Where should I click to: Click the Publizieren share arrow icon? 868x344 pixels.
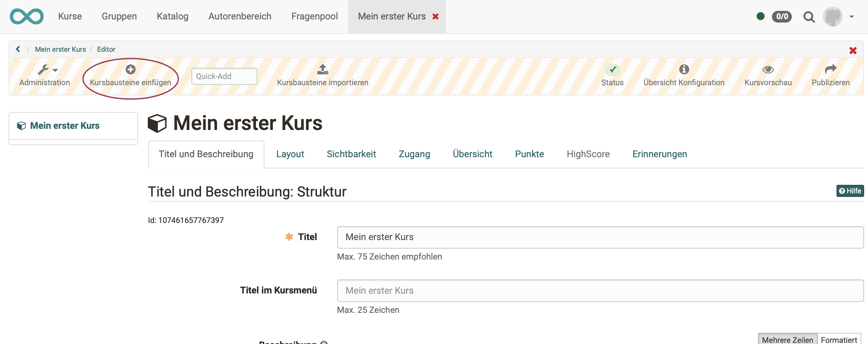[x=831, y=69]
